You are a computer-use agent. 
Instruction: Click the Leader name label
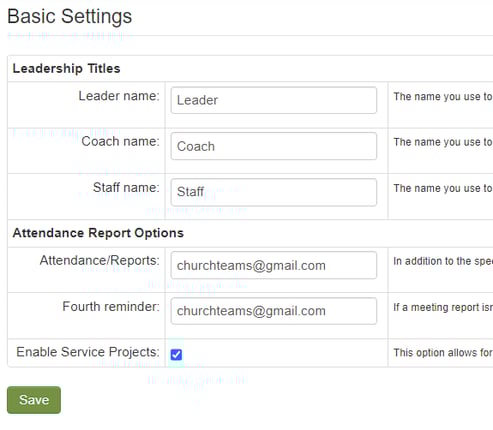pos(119,96)
